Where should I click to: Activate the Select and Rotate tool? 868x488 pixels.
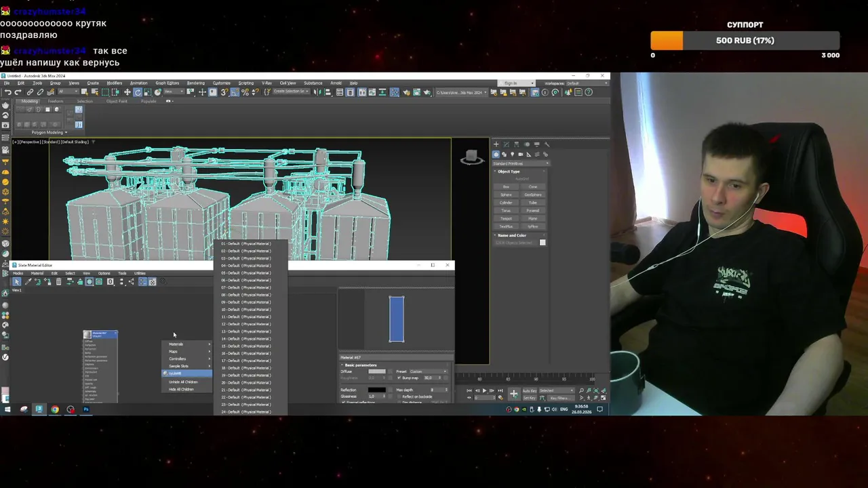tap(138, 92)
